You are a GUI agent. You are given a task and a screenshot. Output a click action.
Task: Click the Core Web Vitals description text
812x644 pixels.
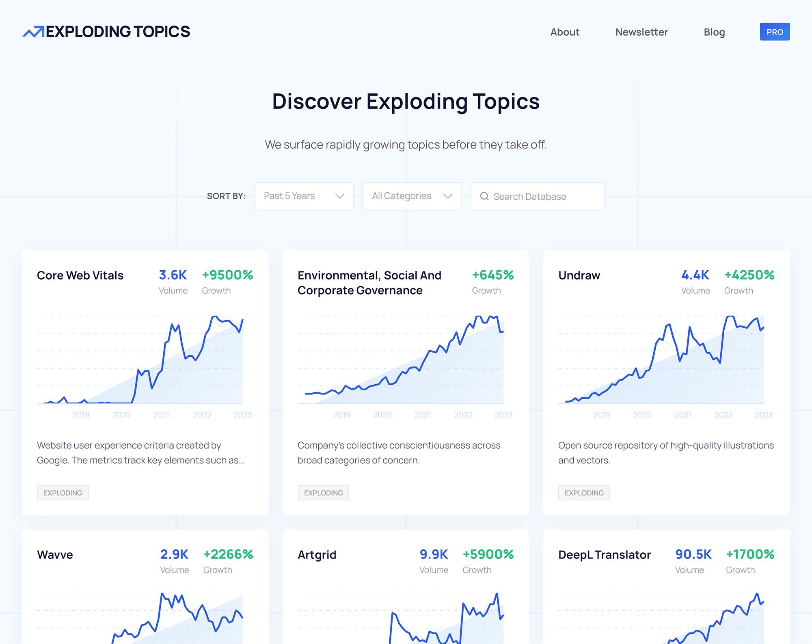pos(140,453)
